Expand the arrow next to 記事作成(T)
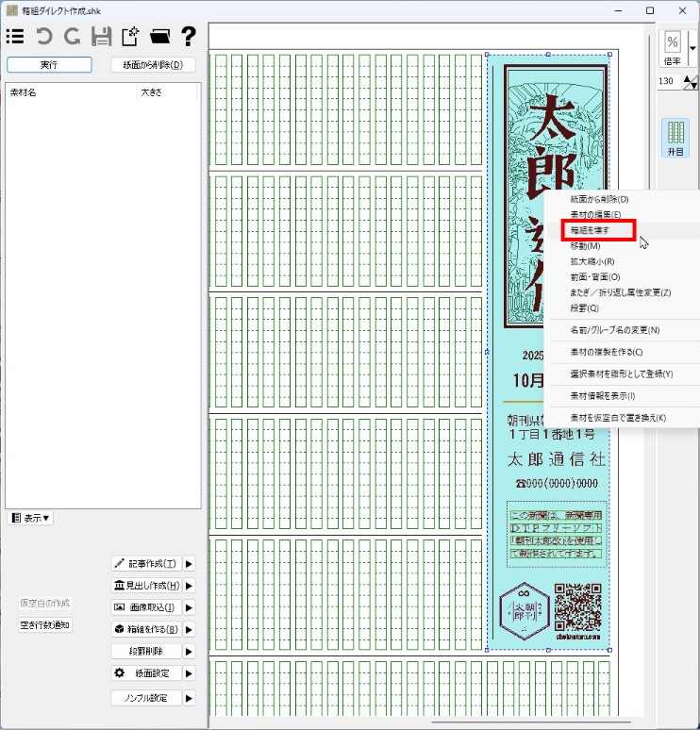Viewport: 700px width, 730px height. [189, 564]
